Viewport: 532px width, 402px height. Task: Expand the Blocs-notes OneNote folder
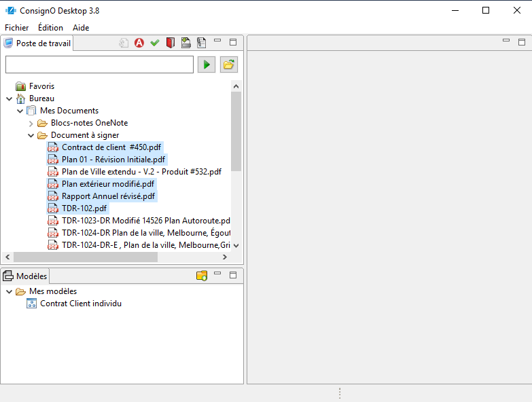click(31, 123)
